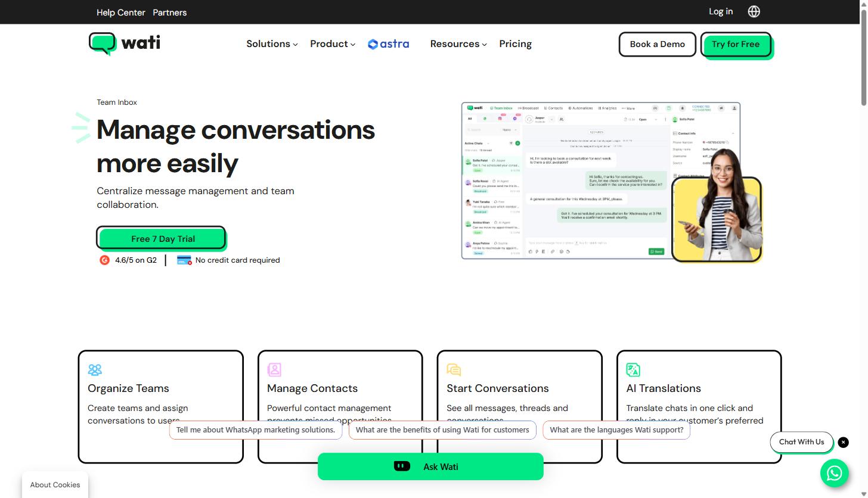Click Log in
This screenshot has height=498, width=868.
pyautogui.click(x=721, y=11)
